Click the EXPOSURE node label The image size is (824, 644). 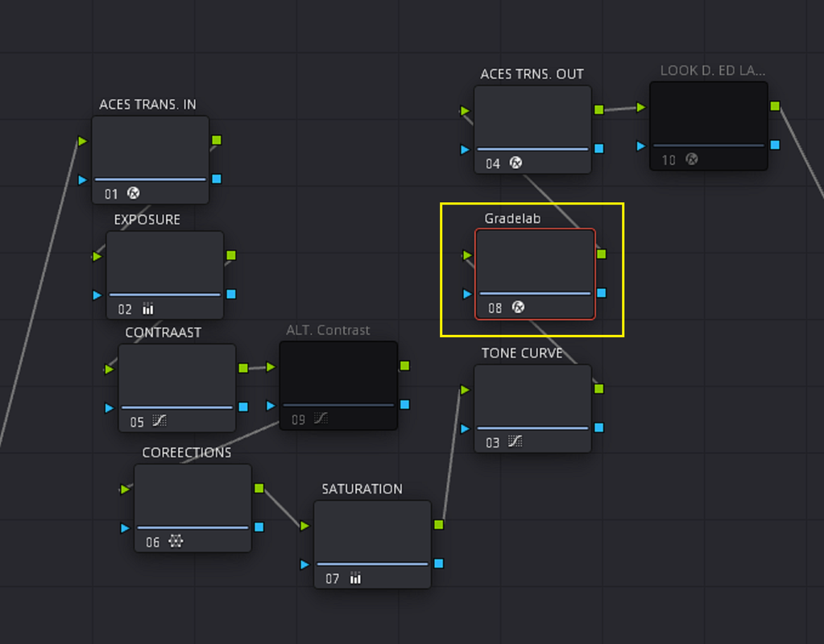(147, 220)
